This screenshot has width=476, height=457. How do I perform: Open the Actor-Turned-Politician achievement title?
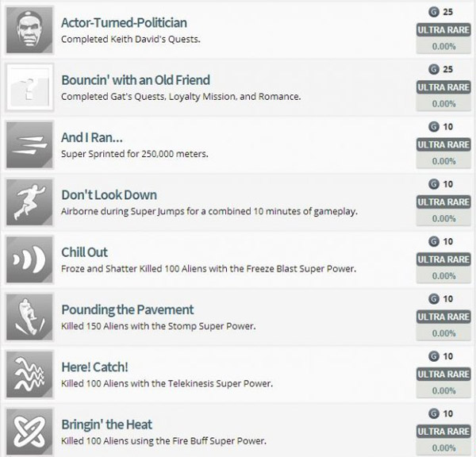tap(124, 23)
